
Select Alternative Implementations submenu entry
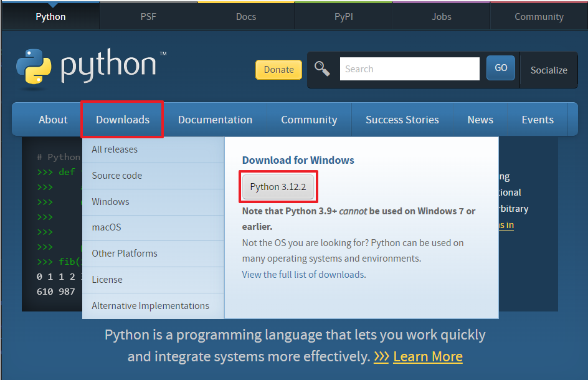[x=153, y=306]
